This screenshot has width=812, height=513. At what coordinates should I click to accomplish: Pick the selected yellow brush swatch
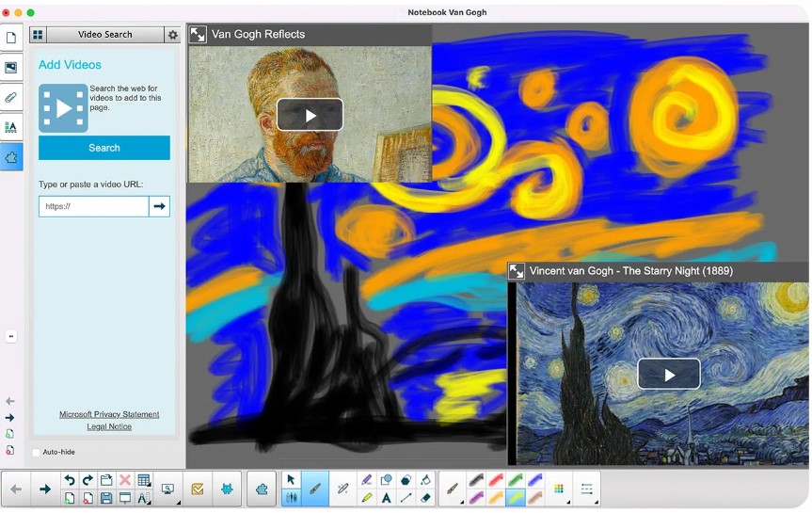[x=516, y=499]
